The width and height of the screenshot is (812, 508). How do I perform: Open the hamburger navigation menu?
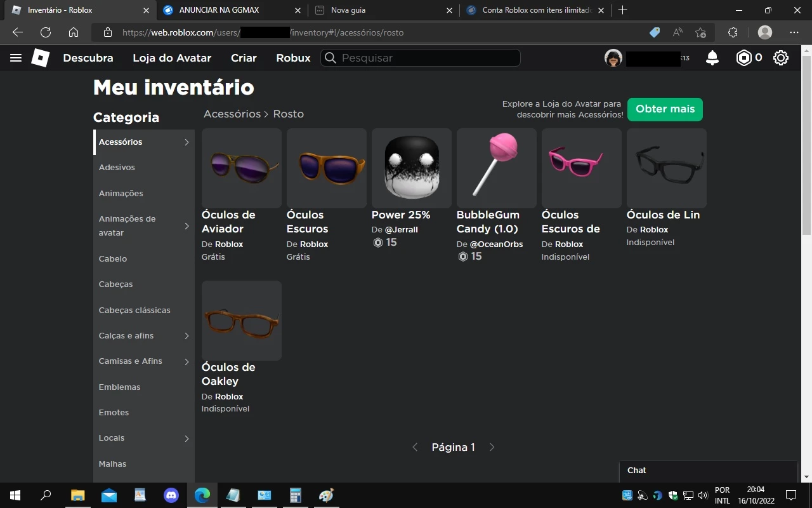pos(16,58)
